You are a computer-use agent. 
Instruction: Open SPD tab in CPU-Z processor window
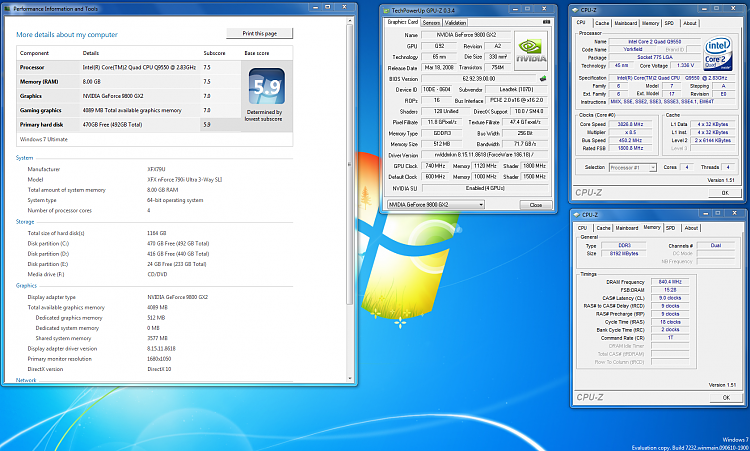coord(669,23)
